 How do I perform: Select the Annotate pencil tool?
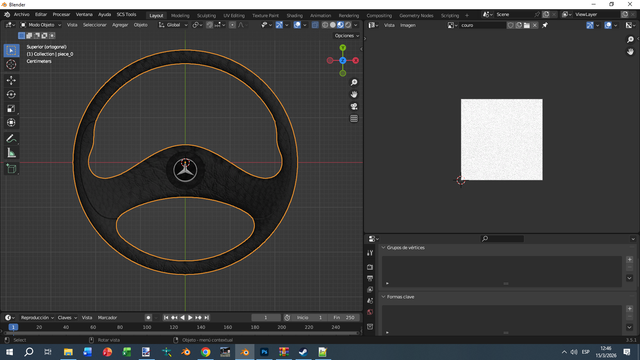click(x=11, y=139)
